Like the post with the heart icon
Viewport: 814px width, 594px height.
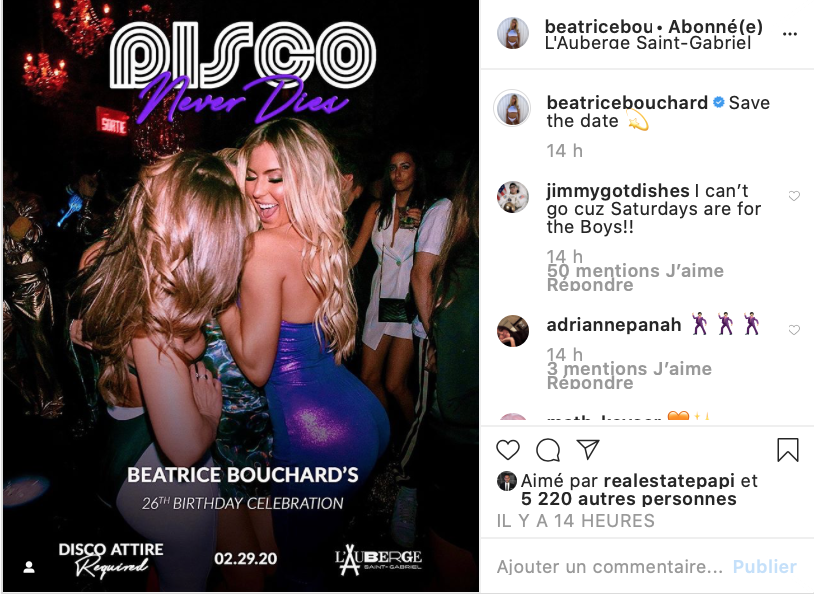508,450
